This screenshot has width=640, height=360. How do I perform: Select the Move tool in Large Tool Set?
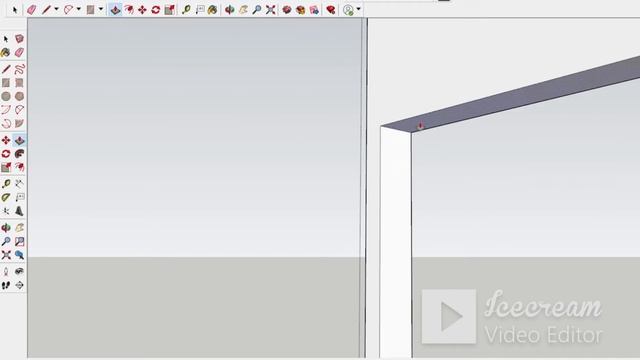(x=6, y=140)
